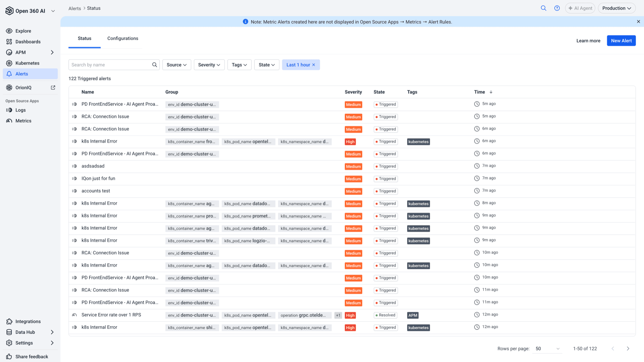Screen dimensions: 644x362
Task: Select the Alerts bell icon in sidebar
Action: 9,74
